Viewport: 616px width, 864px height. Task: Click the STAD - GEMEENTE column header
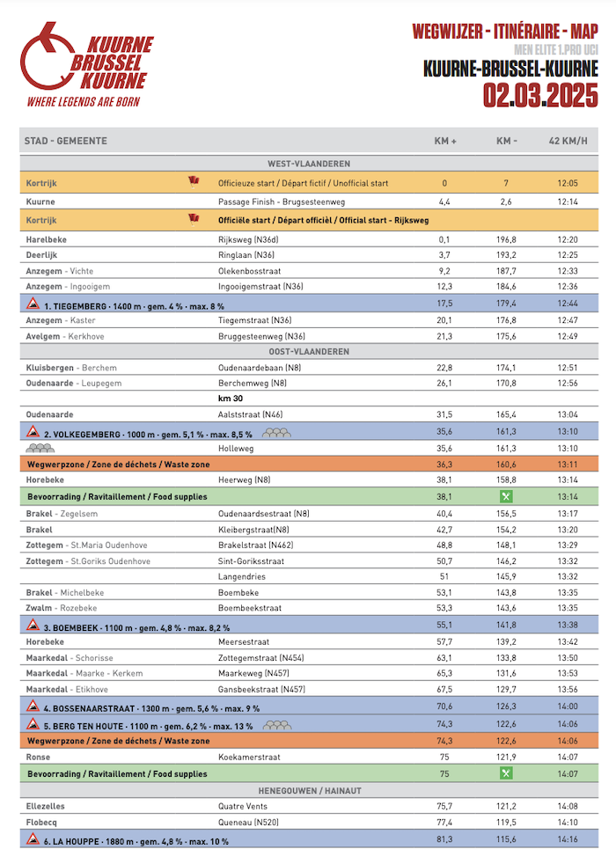(66, 141)
